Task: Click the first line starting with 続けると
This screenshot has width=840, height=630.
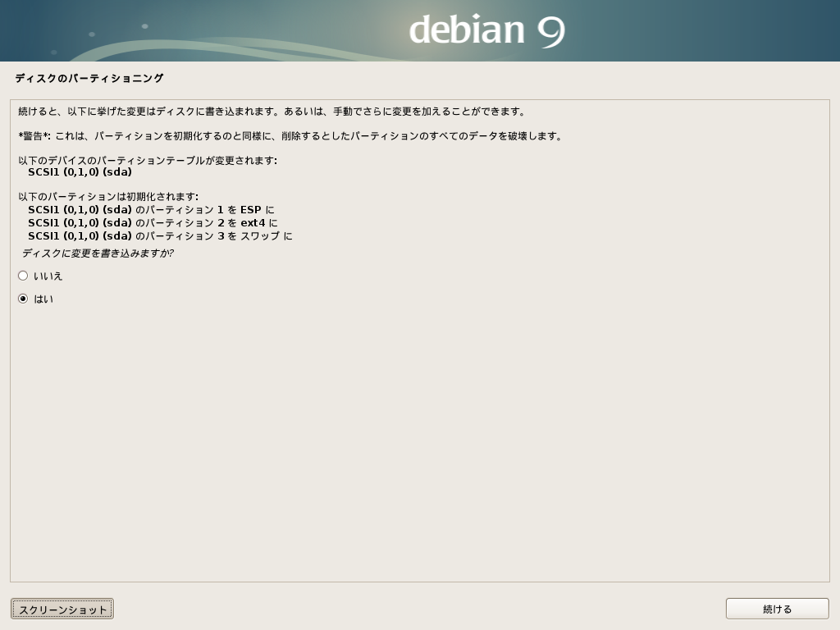Action: click(272, 112)
